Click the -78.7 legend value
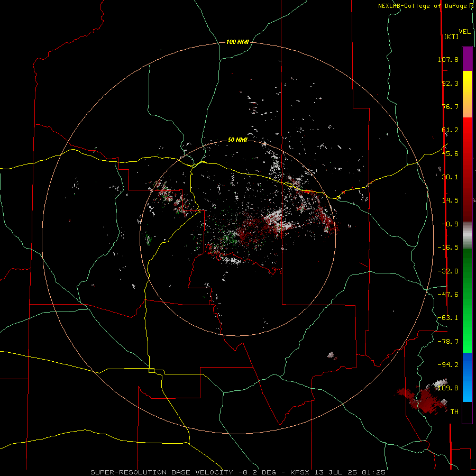The width and height of the screenshot is (476, 476). click(448, 342)
